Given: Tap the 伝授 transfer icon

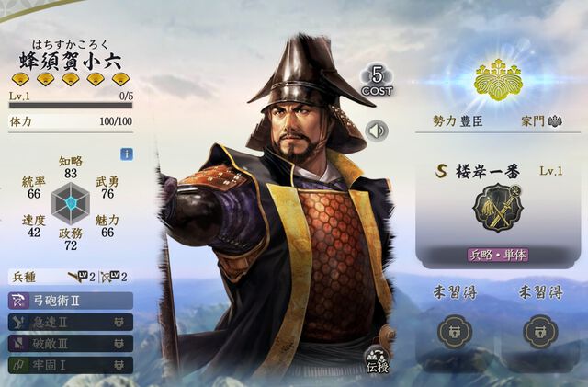Looking at the screenshot, I should [378, 359].
